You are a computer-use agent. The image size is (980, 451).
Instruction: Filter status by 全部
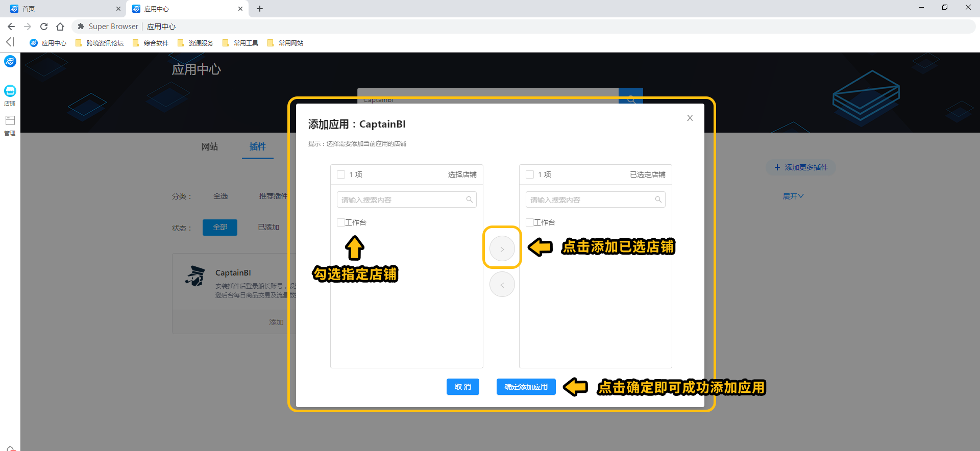click(220, 228)
